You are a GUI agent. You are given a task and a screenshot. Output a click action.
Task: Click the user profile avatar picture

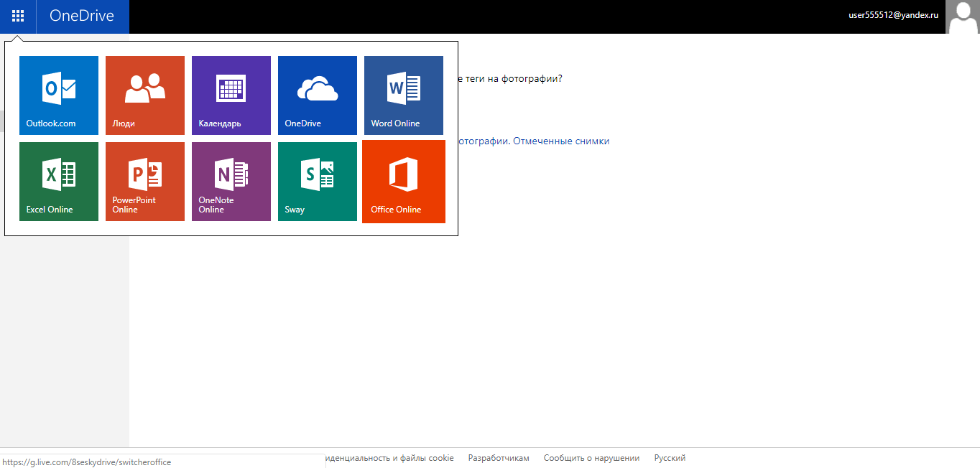[x=963, y=17]
